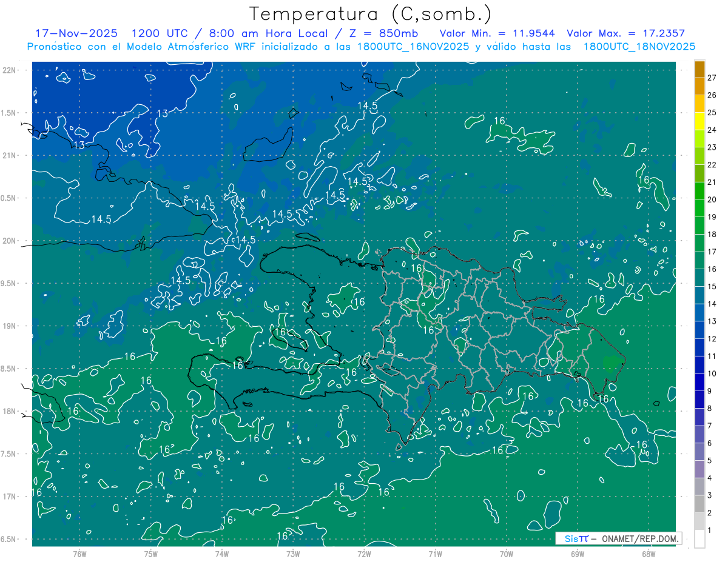Click the "9" label on the color scale

pyautogui.click(x=710, y=392)
